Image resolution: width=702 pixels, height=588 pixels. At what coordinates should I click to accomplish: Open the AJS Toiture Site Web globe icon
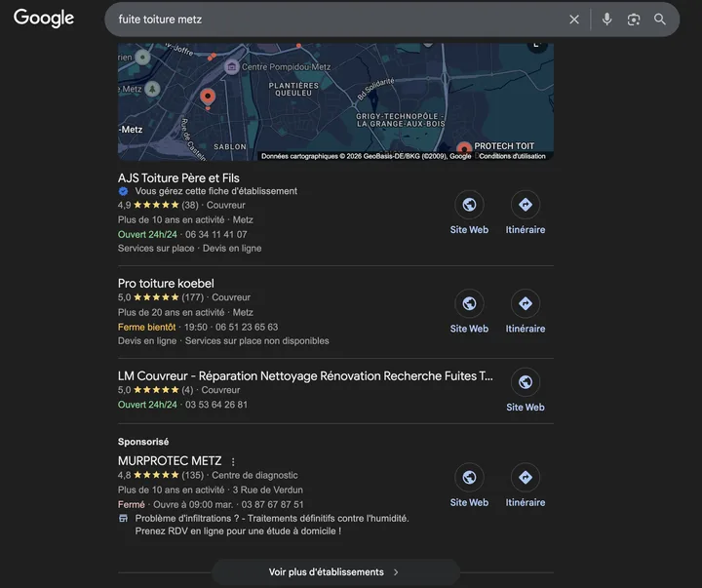469,205
